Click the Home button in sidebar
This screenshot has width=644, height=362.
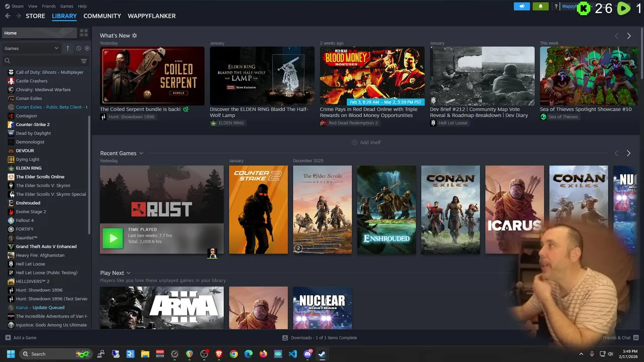tap(39, 33)
